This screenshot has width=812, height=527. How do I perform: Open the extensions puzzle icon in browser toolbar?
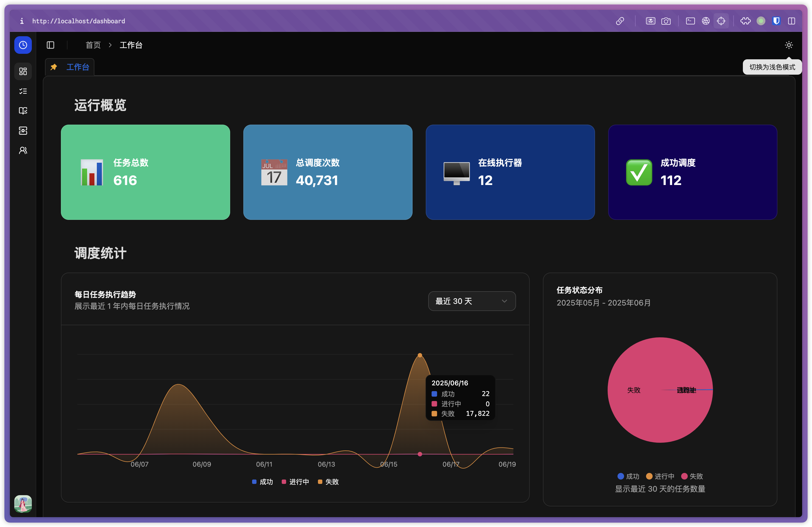745,21
